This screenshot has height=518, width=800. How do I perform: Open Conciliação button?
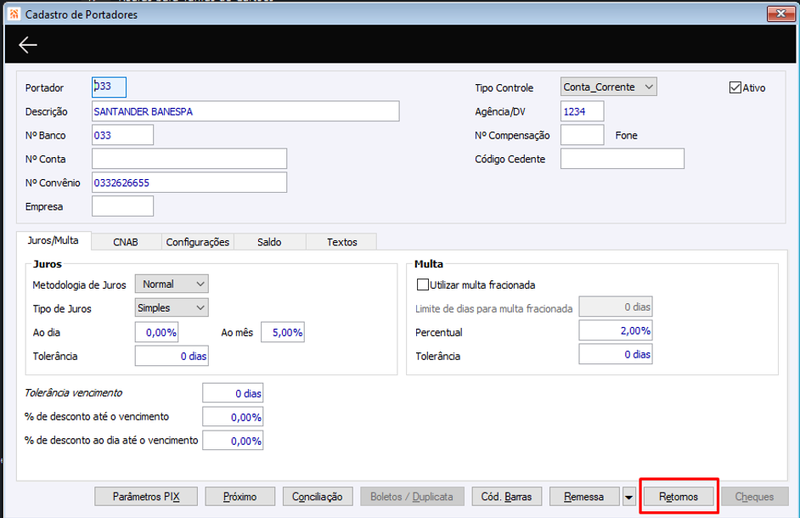pos(317,497)
